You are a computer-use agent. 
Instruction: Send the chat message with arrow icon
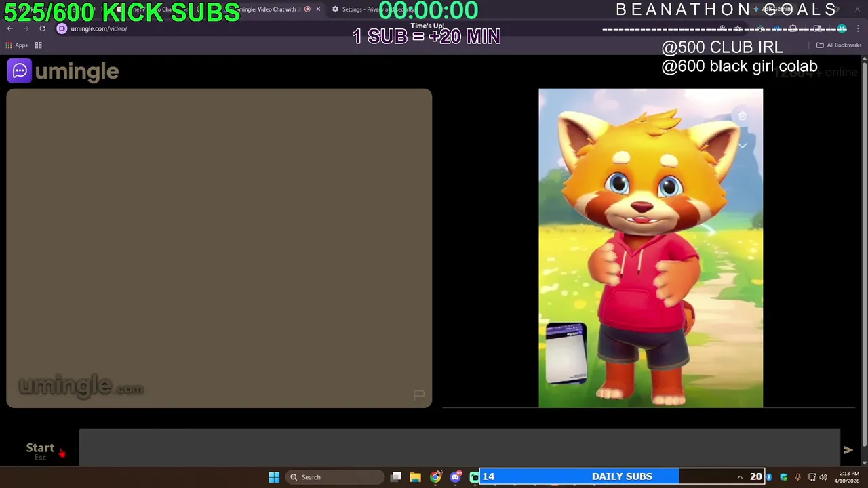(x=848, y=450)
